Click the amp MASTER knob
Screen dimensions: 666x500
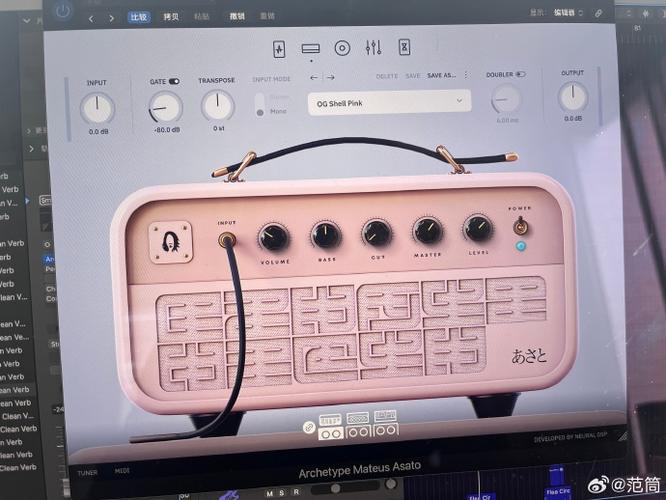click(x=427, y=231)
